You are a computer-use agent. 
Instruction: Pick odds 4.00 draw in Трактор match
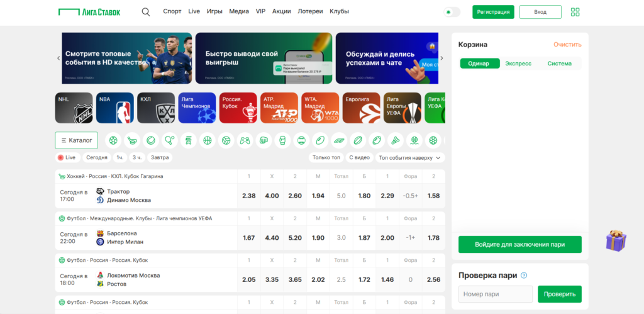pos(272,196)
